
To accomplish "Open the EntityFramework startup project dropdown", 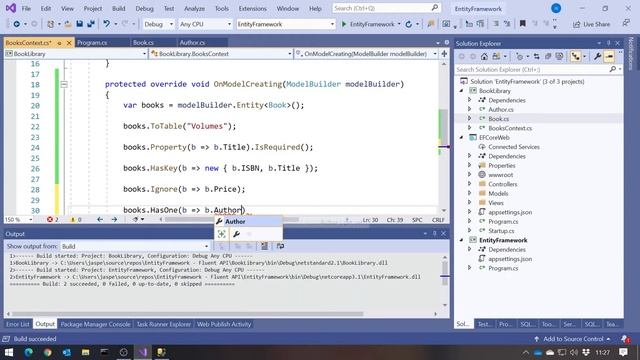I will (x=286, y=24).
